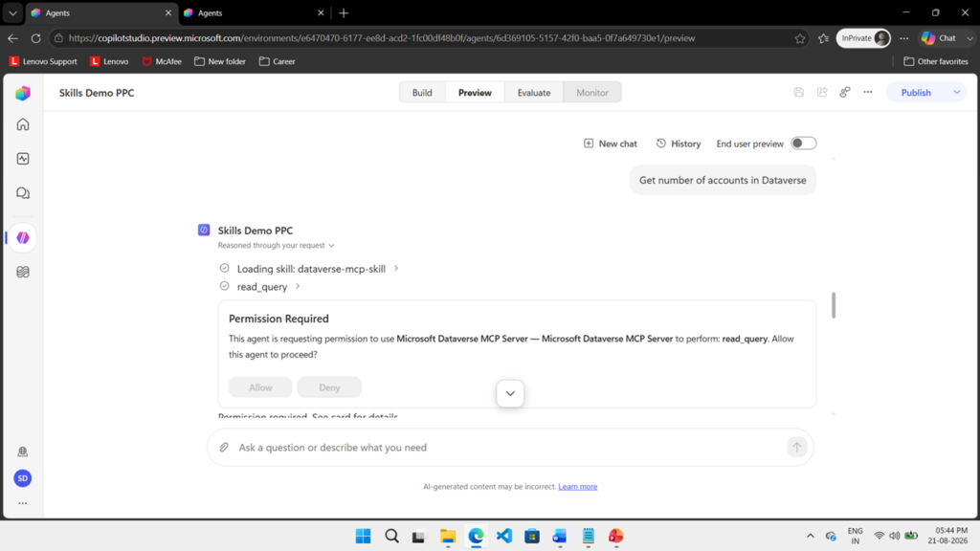
Task: Open Copilot Chat sidebar dropdown arrow
Action: 969,38
